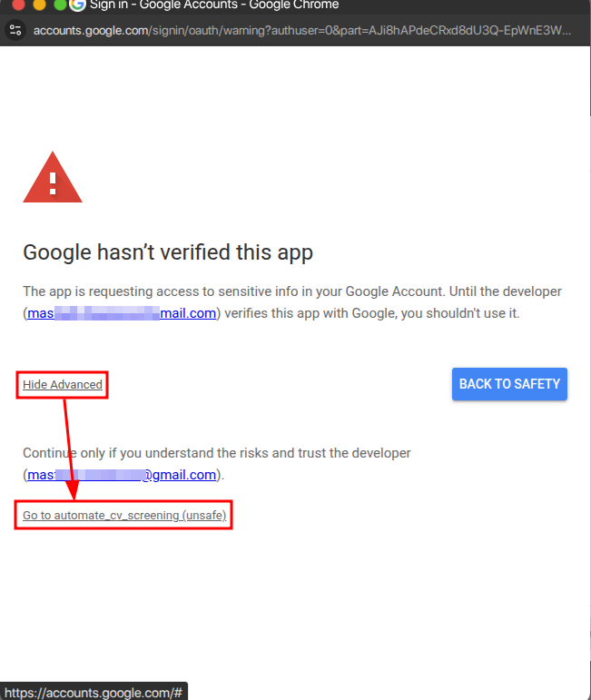Open Go to automate_cv_screening (unsafe) link
Screen dimensions: 591x700
coord(124,516)
